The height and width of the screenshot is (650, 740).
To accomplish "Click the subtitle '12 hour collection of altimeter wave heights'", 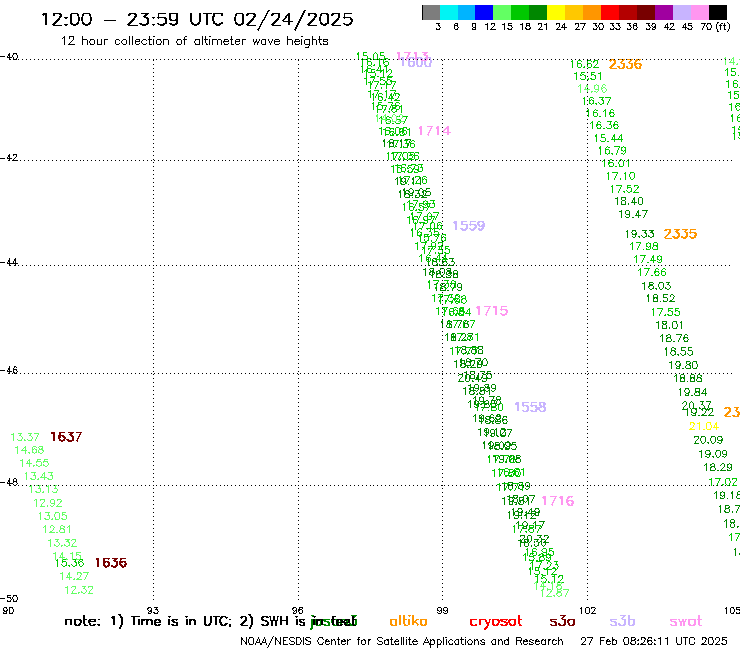I will [194, 42].
